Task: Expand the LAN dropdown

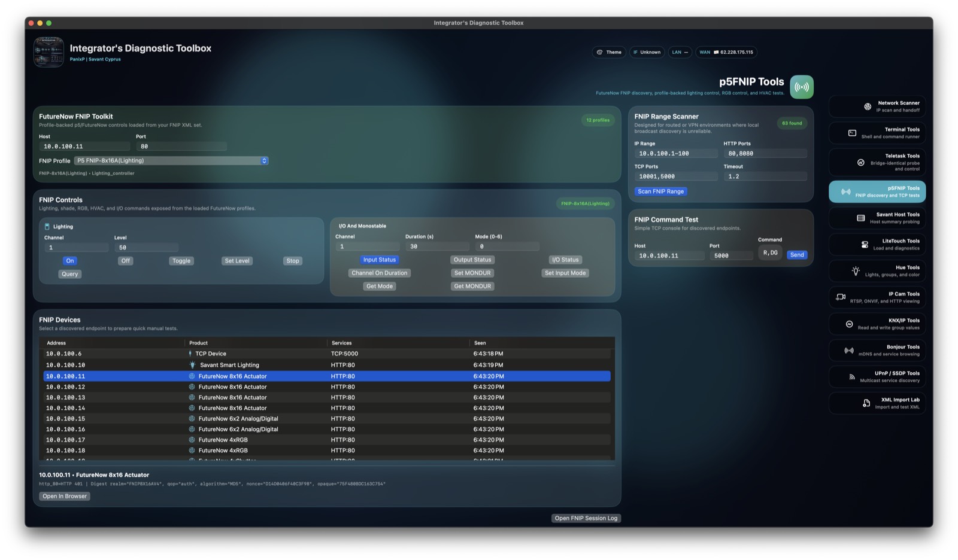Action: pos(680,52)
